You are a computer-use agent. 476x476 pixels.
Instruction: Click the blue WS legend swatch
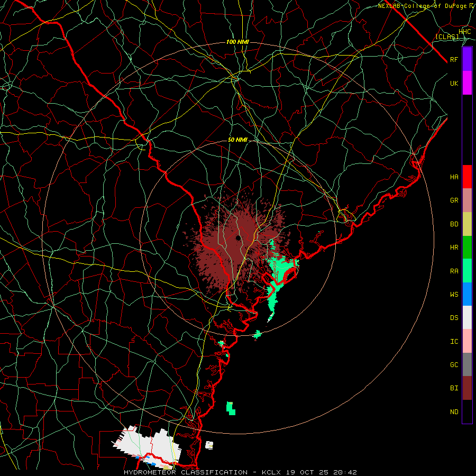point(467,294)
